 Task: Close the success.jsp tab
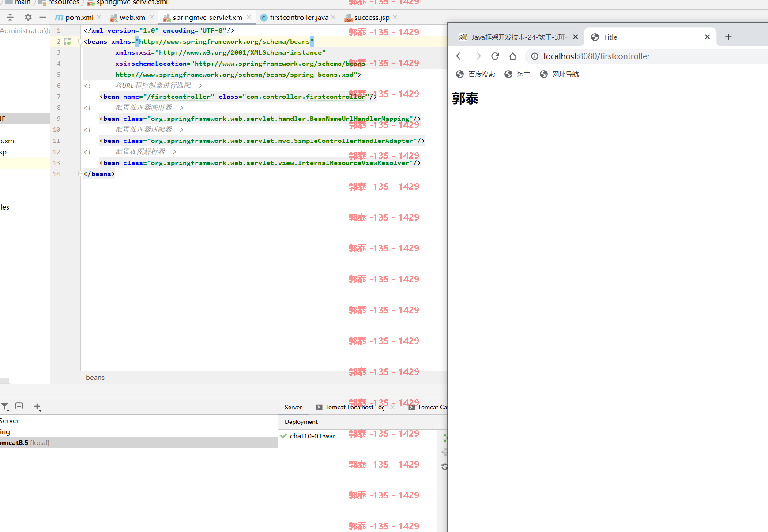(395, 17)
